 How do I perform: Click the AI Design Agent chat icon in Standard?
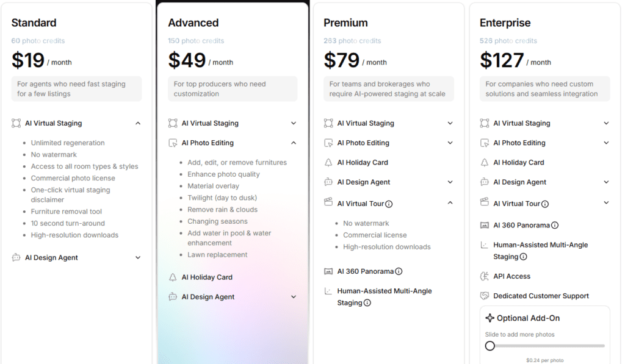tap(15, 257)
